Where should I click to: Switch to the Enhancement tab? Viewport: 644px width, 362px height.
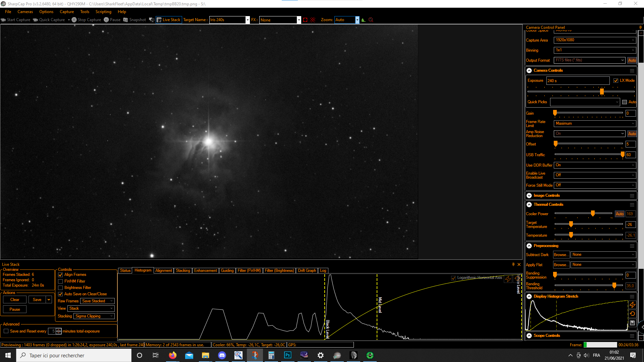click(x=206, y=270)
